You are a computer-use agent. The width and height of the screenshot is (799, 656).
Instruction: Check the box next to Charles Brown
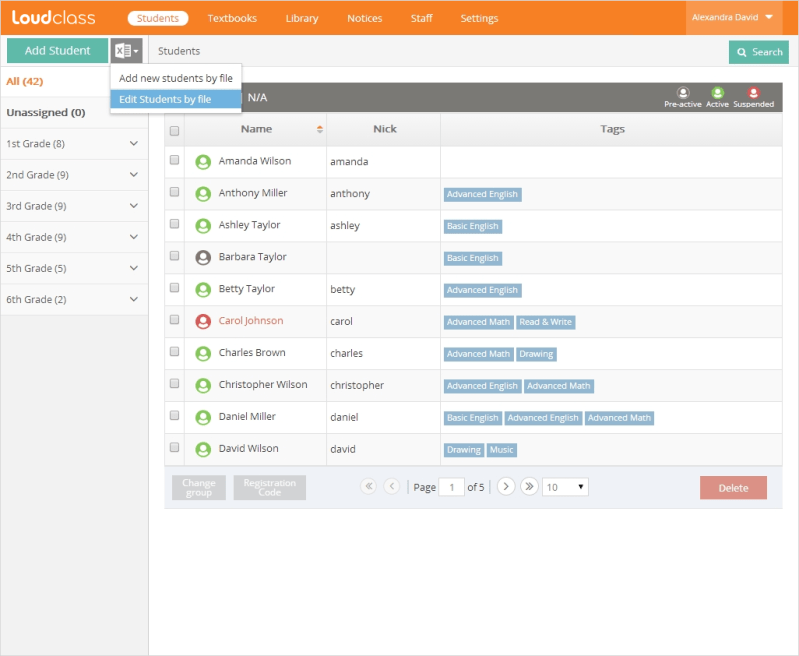pyautogui.click(x=174, y=352)
